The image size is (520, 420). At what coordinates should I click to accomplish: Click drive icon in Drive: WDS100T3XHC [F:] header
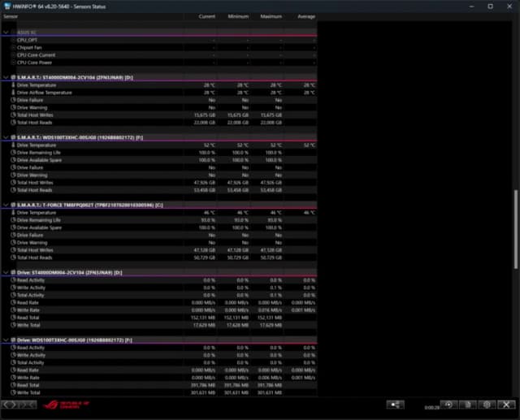pos(13,340)
